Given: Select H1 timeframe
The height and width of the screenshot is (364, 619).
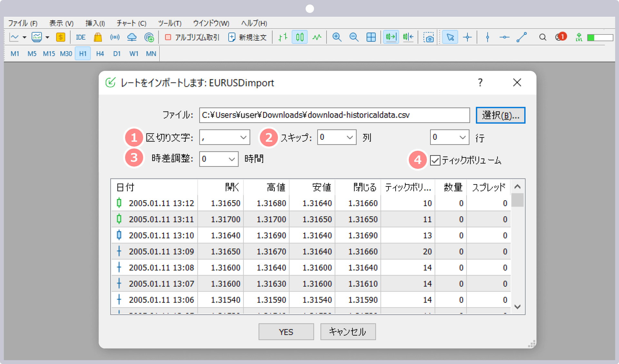Looking at the screenshot, I should click(x=83, y=53).
